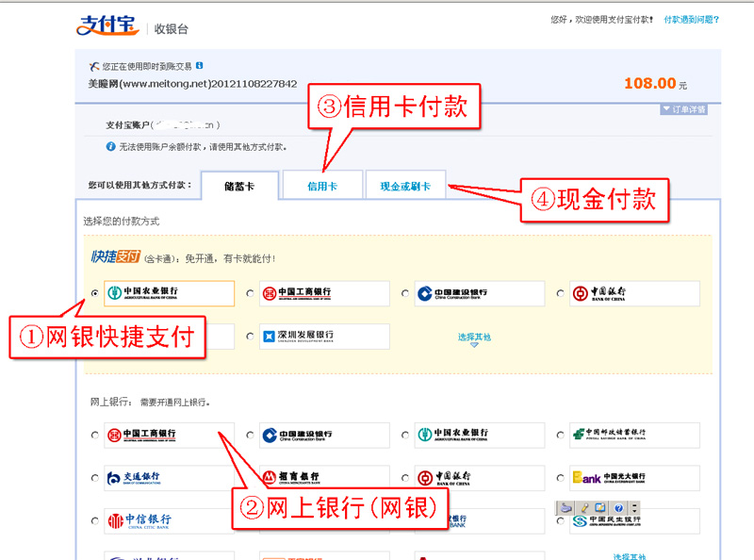Image resolution: width=754 pixels, height=560 pixels.
Task: Select 中国银行 radio under 快捷支付
Action: click(x=560, y=293)
